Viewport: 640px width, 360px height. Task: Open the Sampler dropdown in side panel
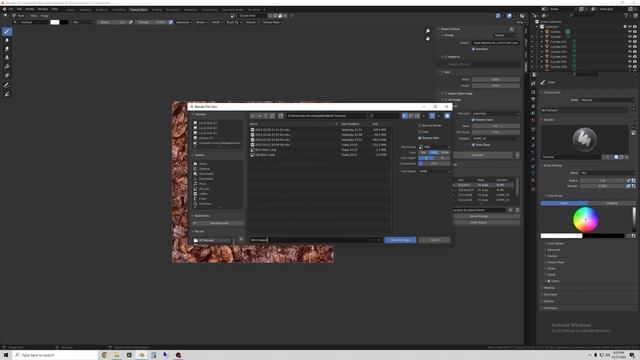[496, 139]
